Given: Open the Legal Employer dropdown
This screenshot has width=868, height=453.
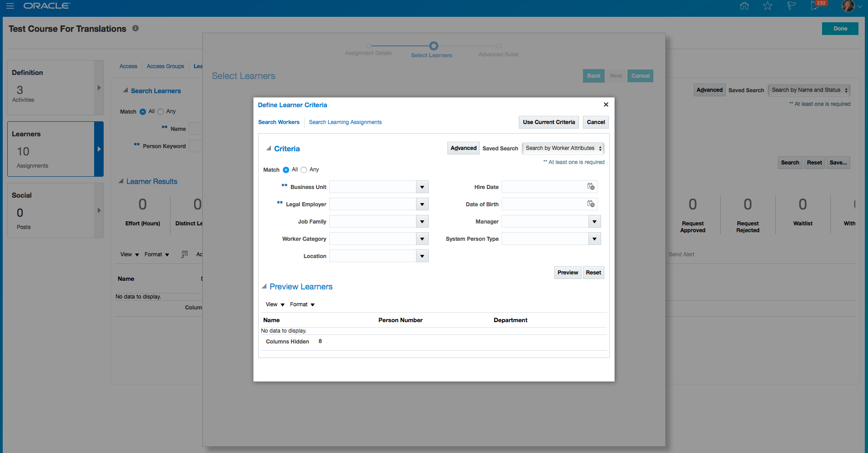Looking at the screenshot, I should (422, 204).
